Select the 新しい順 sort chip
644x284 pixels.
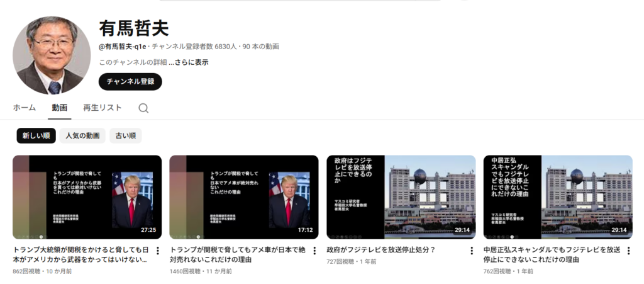[x=36, y=135]
